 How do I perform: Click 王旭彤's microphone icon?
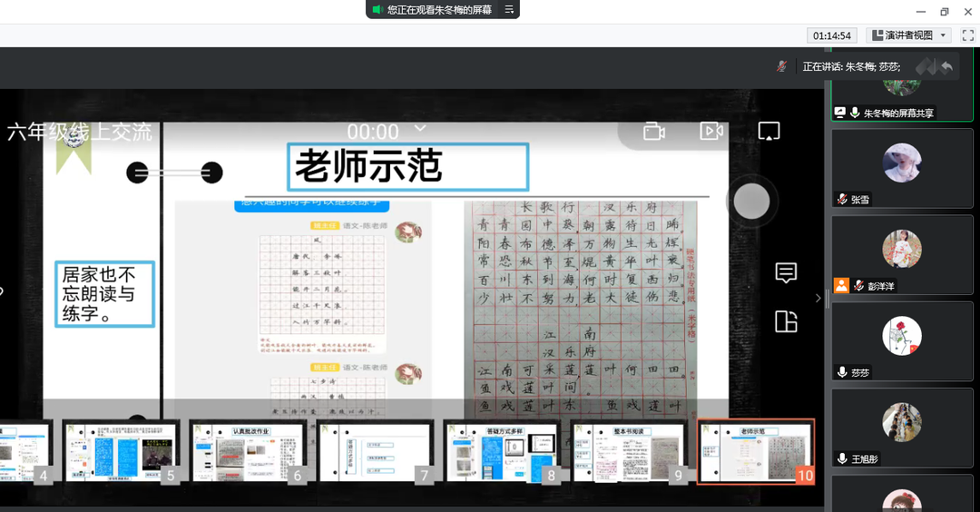[842, 458]
